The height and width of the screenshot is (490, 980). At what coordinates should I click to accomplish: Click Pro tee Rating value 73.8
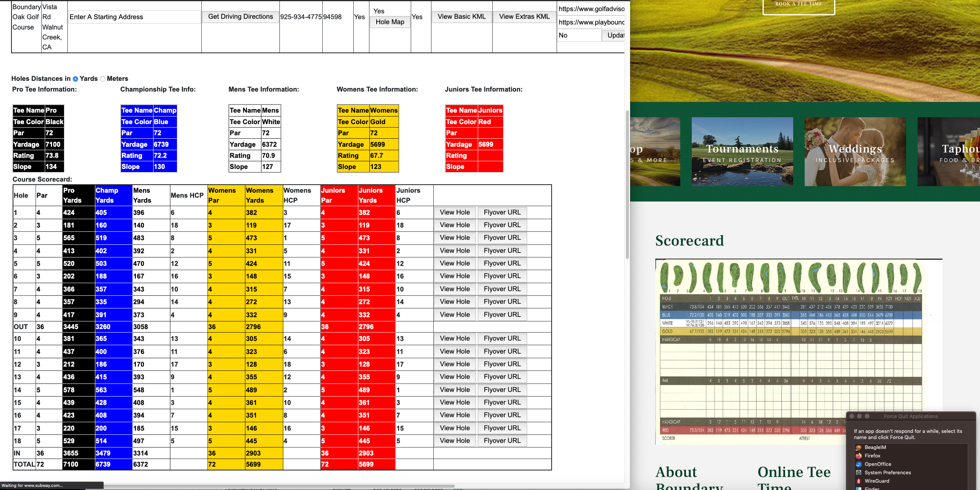click(x=52, y=156)
